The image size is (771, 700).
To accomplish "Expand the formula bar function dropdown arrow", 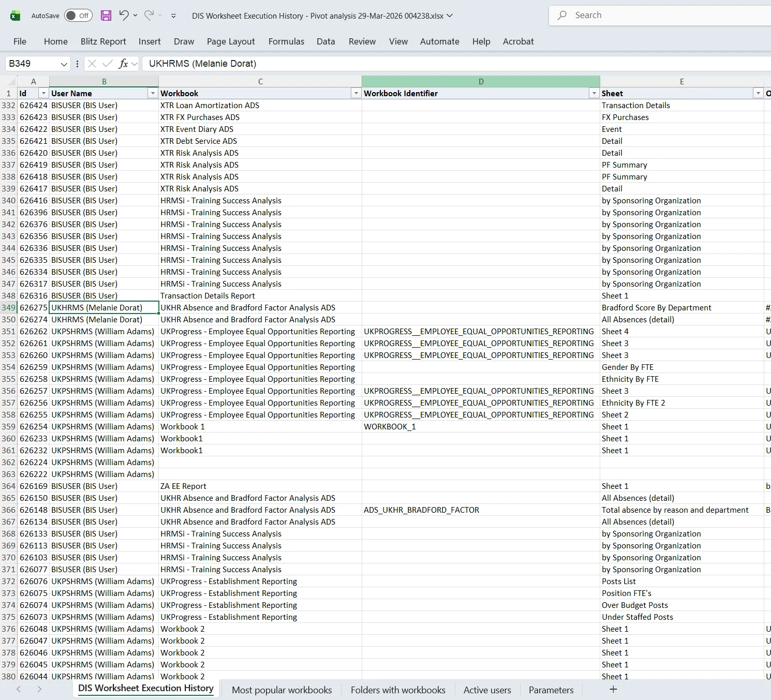I will coord(135,64).
